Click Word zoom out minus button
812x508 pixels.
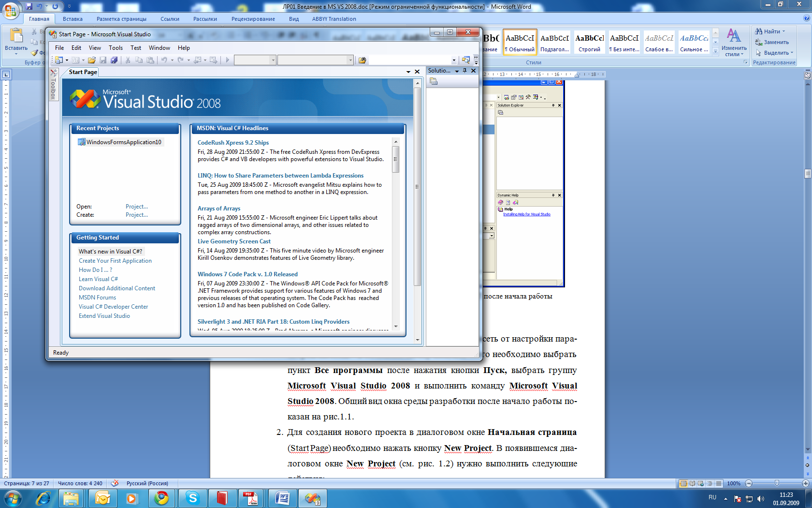(749, 483)
